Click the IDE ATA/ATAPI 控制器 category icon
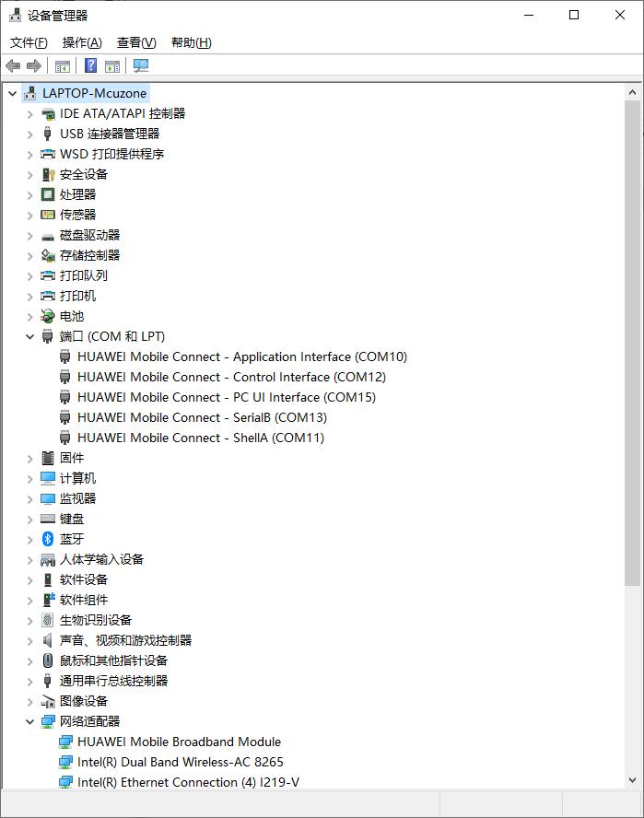This screenshot has width=644, height=818. [x=48, y=113]
